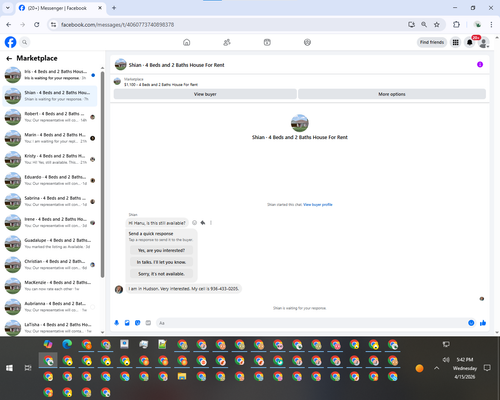This screenshot has height=400, width=500.
Task: Open the Groups icon in top navigation
Action: [x=307, y=42]
